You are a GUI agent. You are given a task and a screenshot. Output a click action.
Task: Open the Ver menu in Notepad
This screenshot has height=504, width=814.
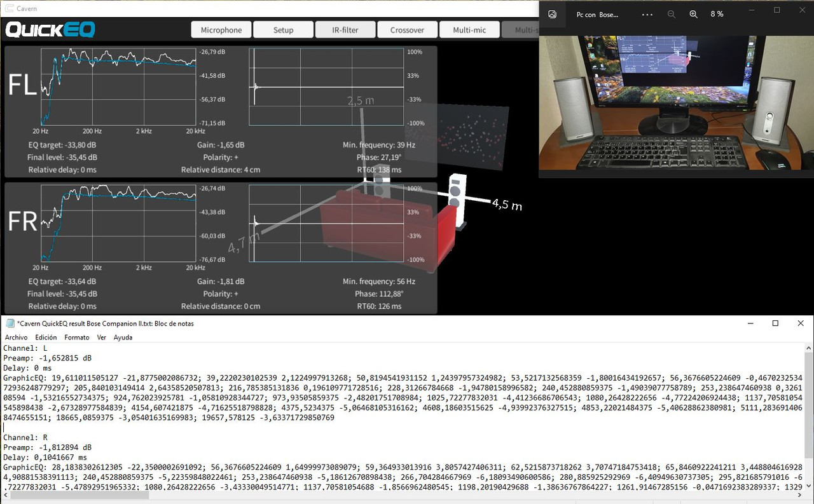[102, 337]
